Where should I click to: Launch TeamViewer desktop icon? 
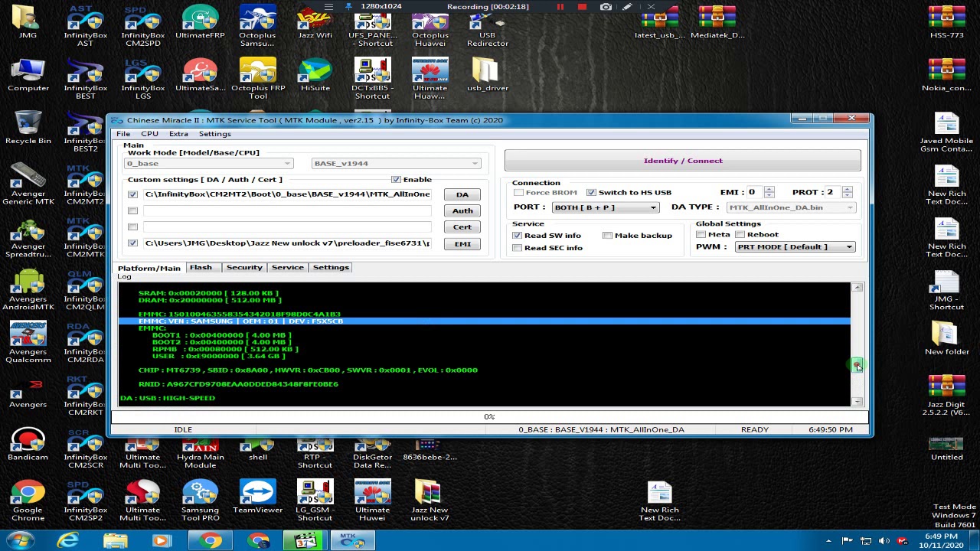click(257, 497)
